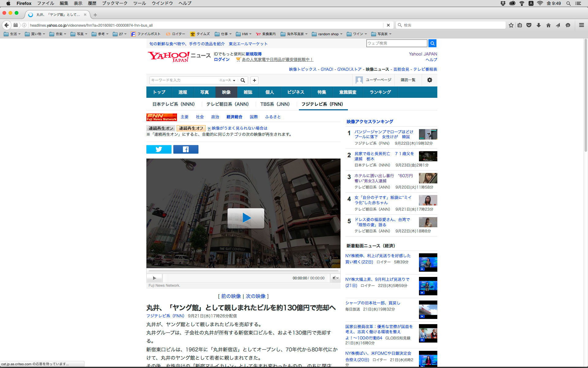
Task: Expand the ニュース search category dropdown
Action: tap(227, 80)
